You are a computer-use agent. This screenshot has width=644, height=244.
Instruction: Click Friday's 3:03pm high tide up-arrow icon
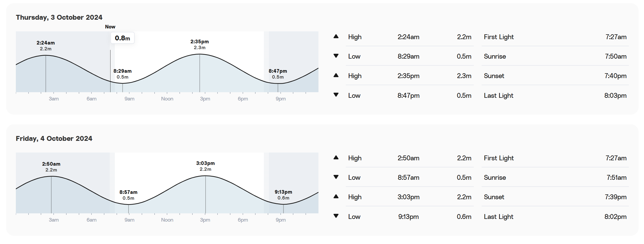click(336, 197)
